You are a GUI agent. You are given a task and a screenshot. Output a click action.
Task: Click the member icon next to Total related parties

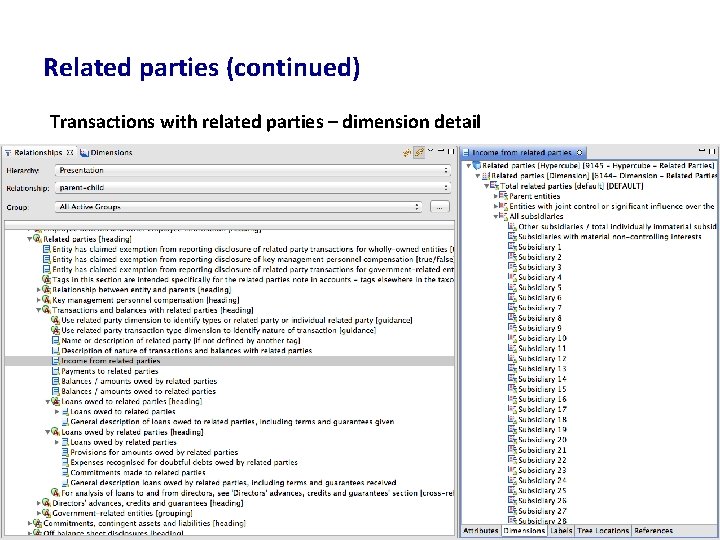494,186
